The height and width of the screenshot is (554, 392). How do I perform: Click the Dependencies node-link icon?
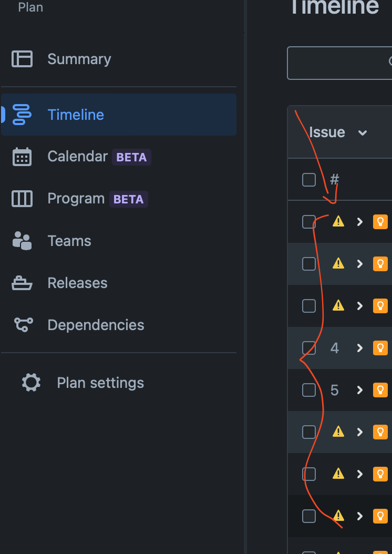tap(23, 325)
